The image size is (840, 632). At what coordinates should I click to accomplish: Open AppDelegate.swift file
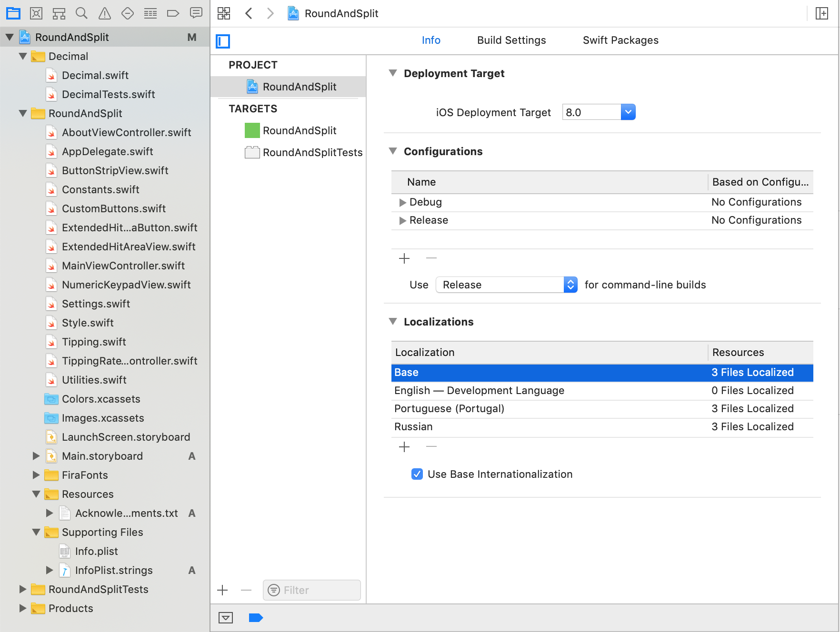(108, 151)
